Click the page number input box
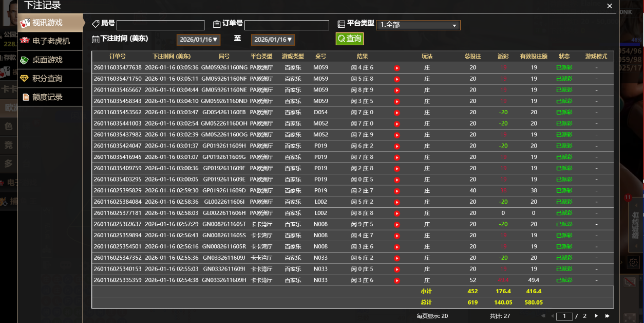This screenshot has width=644, height=323. 564,316
